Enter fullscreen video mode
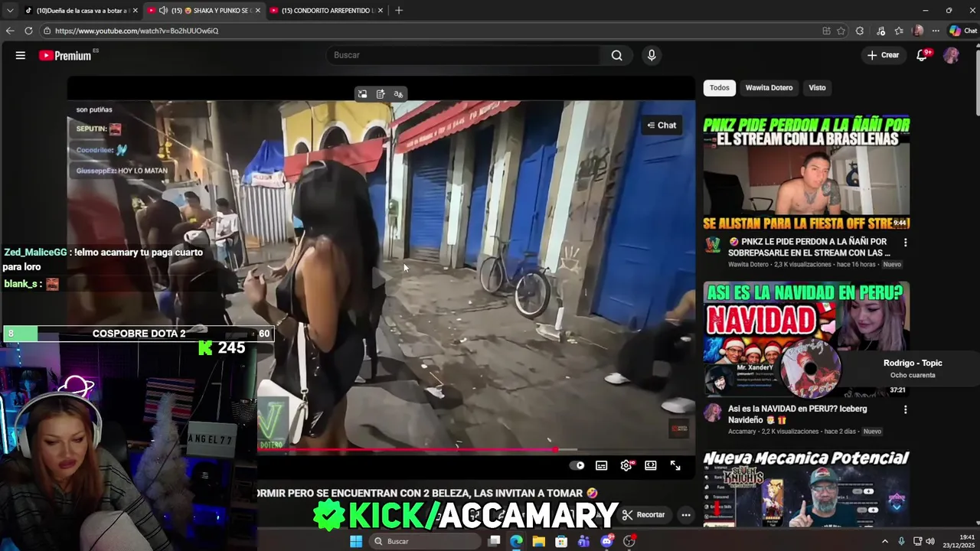This screenshot has height=551, width=980. (x=675, y=465)
